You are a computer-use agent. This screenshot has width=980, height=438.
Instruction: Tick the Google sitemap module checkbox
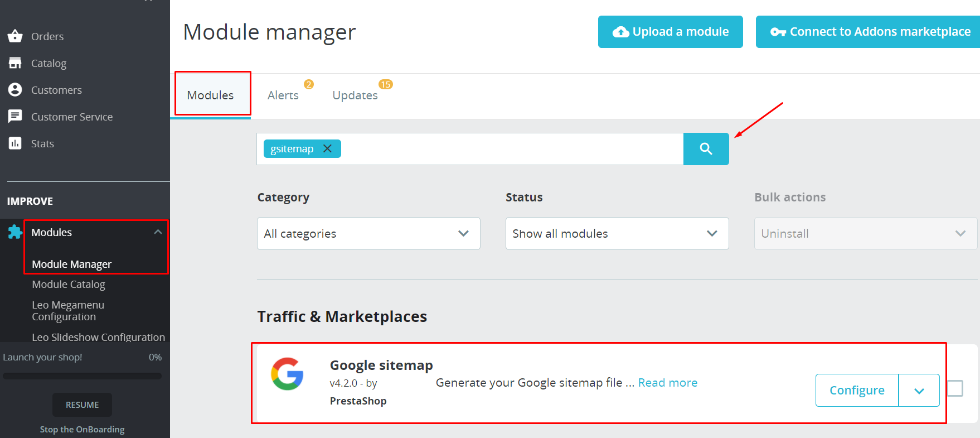[x=955, y=388]
